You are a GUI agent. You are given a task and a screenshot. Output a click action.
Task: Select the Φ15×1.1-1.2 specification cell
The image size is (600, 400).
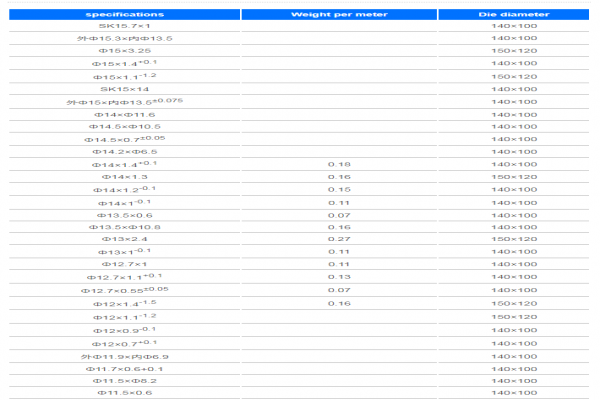click(x=125, y=76)
